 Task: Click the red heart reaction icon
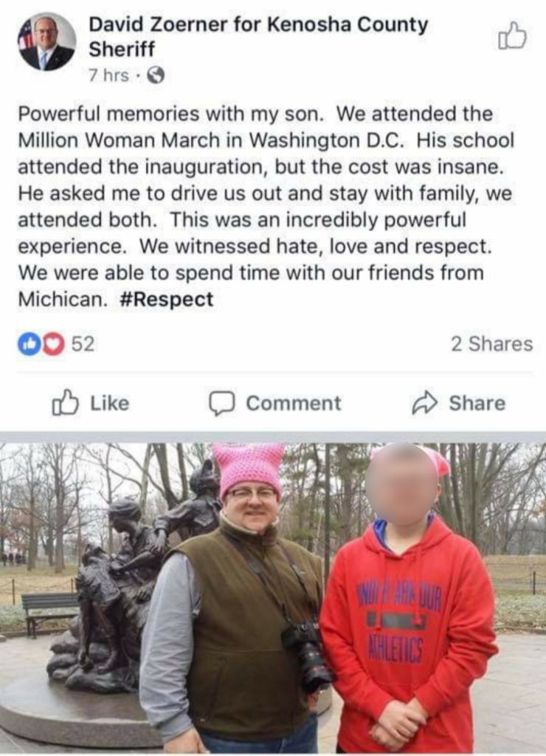53,344
